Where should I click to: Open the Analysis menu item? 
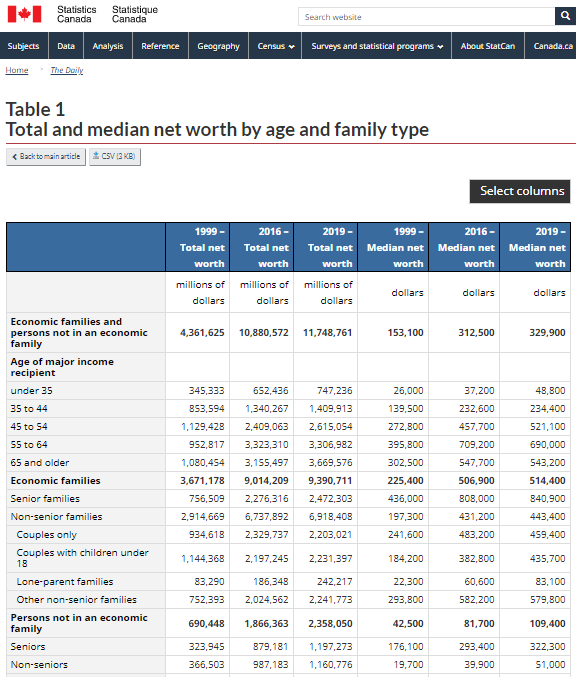coord(108,46)
